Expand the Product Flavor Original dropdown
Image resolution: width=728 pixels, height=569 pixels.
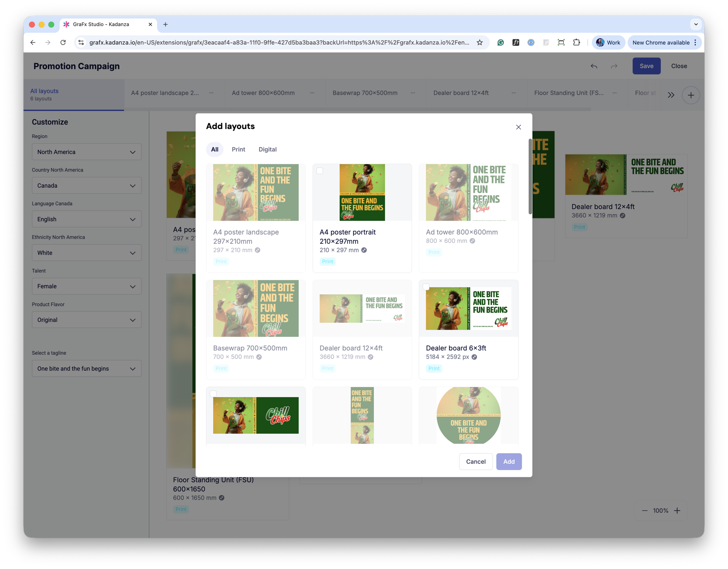86,320
